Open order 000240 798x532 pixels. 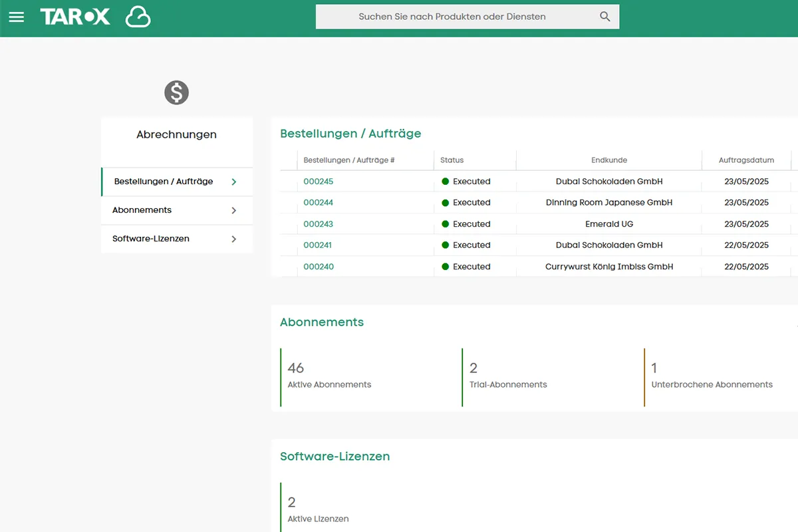pyautogui.click(x=318, y=267)
